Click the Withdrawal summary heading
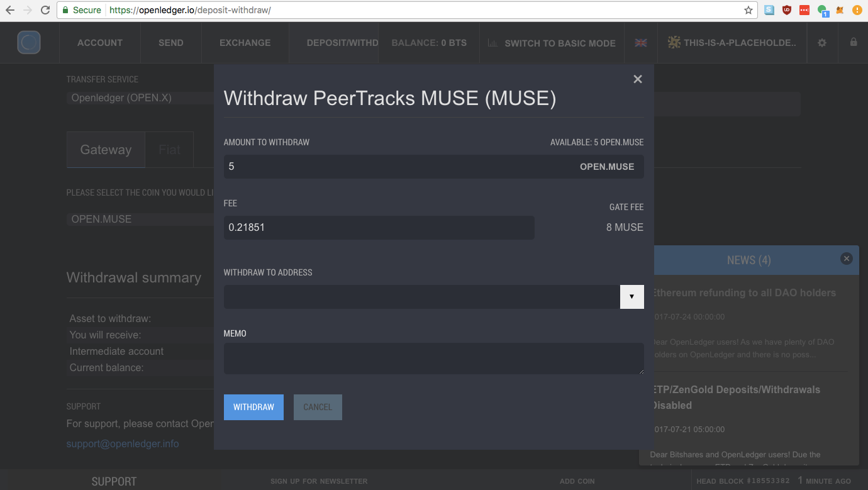 tap(134, 278)
